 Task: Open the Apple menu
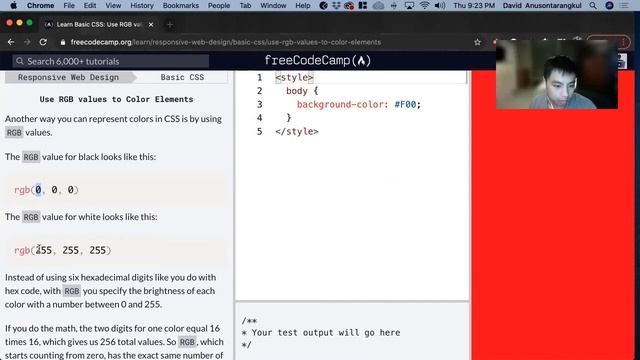(13, 5)
